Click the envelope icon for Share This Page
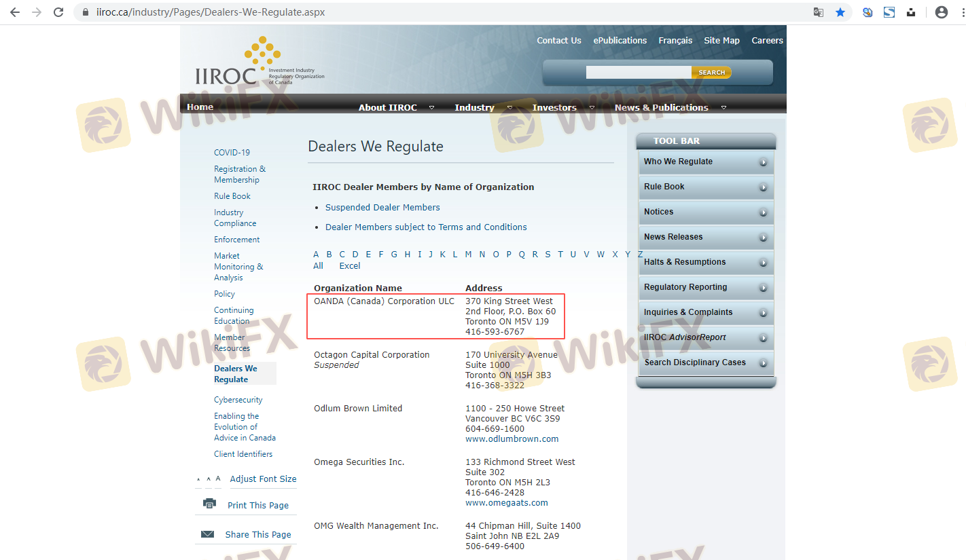The height and width of the screenshot is (560, 966). click(208, 534)
